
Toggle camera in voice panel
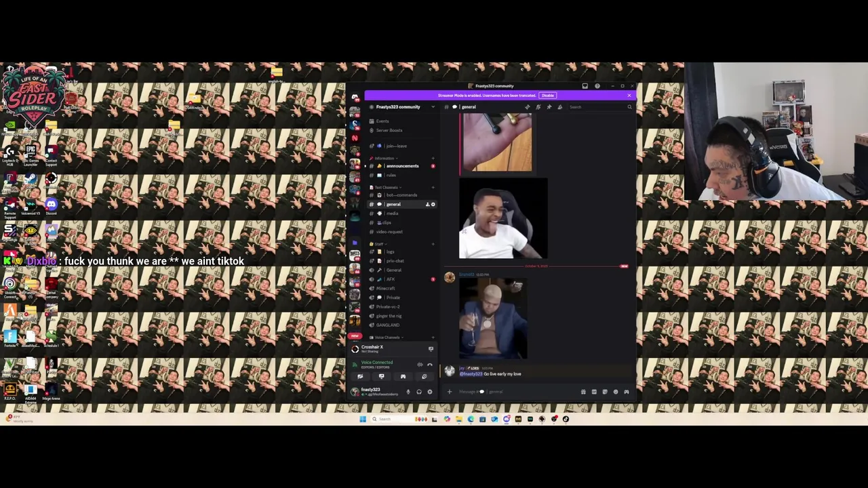360,376
